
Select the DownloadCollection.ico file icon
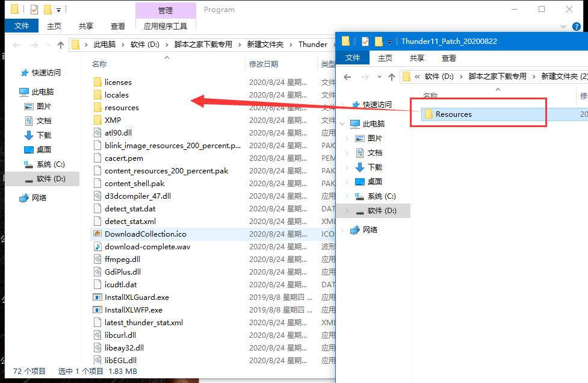[97, 234]
